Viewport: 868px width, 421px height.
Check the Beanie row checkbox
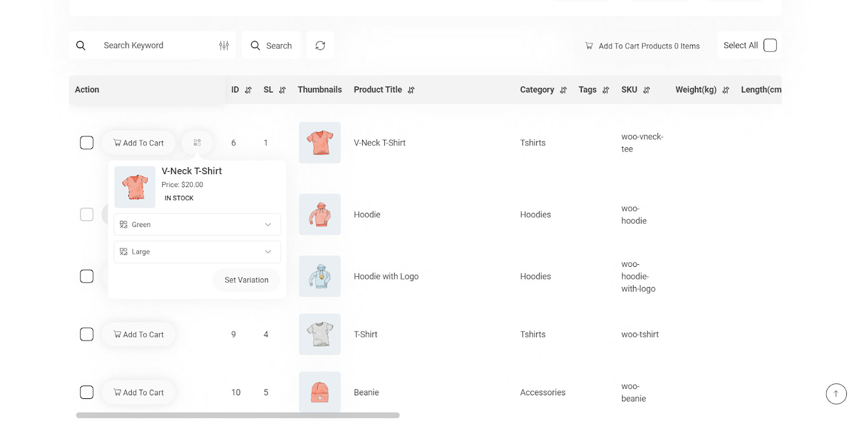tap(87, 392)
